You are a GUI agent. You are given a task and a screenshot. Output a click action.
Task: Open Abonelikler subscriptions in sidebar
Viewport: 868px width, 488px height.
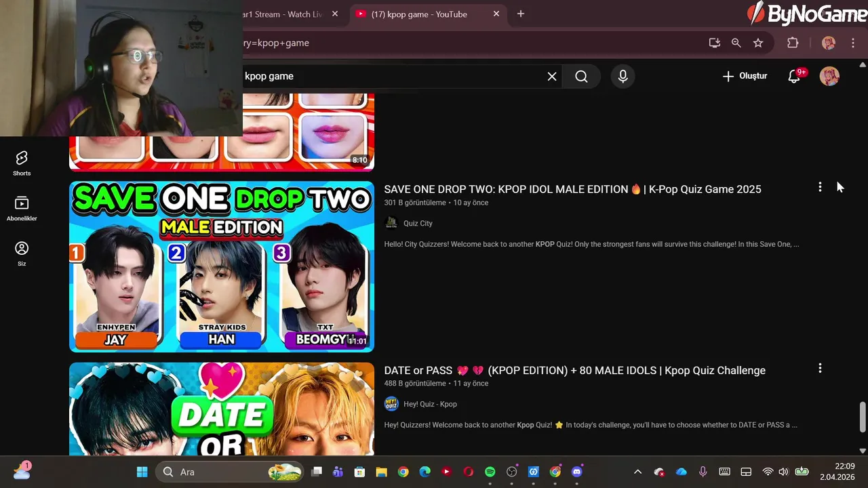22,209
